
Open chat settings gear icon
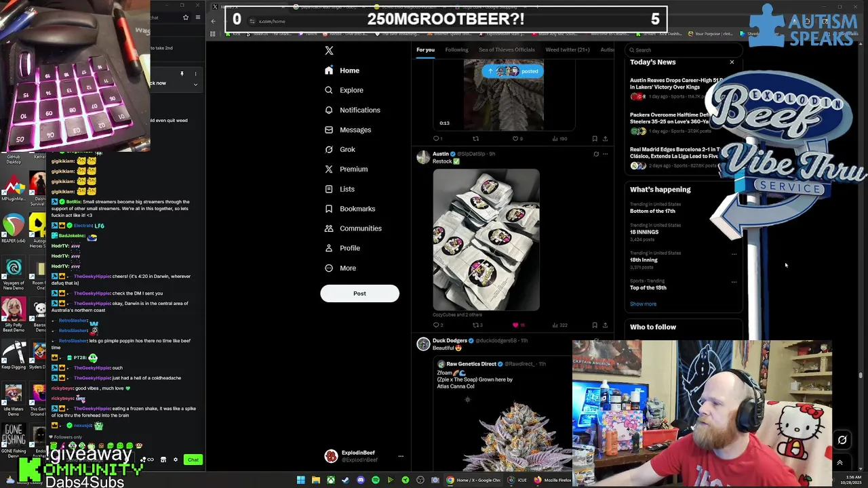tap(175, 460)
